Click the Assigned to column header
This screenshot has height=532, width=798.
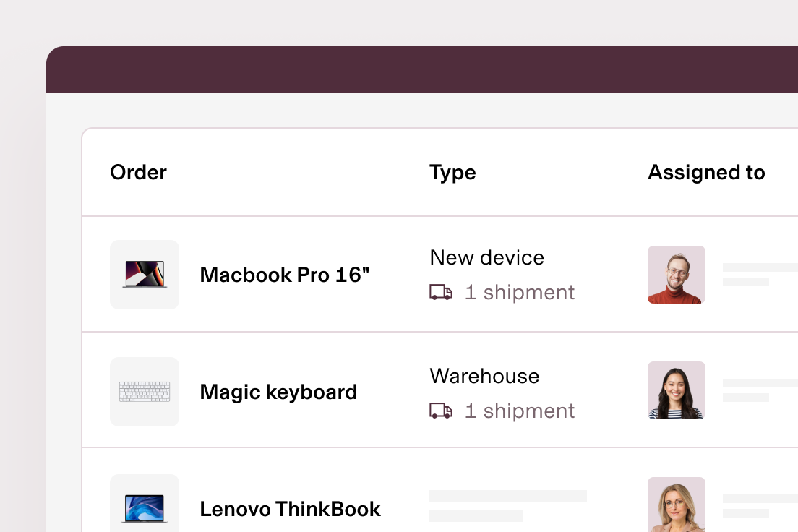(706, 173)
